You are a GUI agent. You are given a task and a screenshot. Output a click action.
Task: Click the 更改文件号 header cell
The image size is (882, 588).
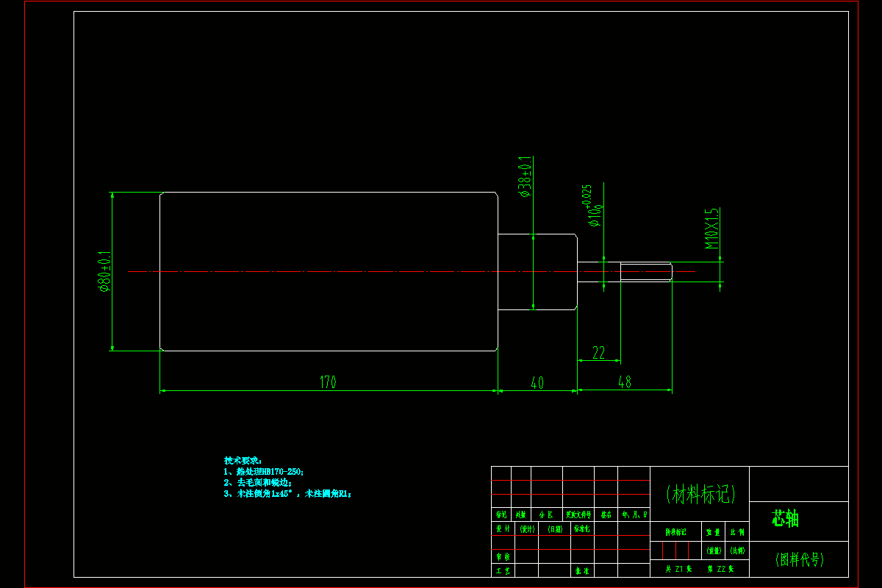coord(578,515)
